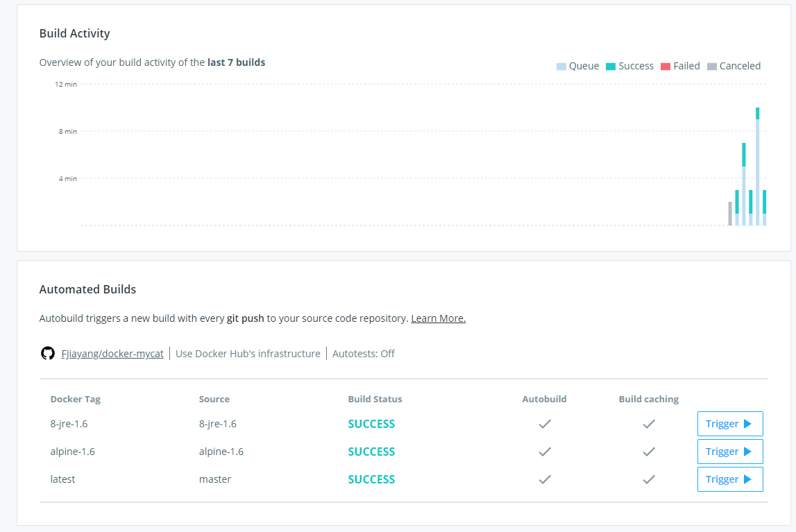This screenshot has height=532, width=796.
Task: Trigger a build for alpine-1.6 tag
Action: 729,452
